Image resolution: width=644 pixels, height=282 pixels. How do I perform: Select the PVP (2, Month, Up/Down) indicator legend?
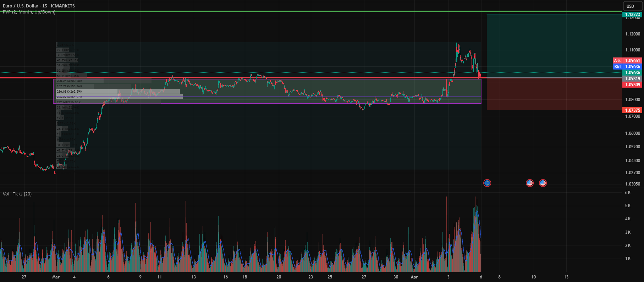click(x=29, y=12)
